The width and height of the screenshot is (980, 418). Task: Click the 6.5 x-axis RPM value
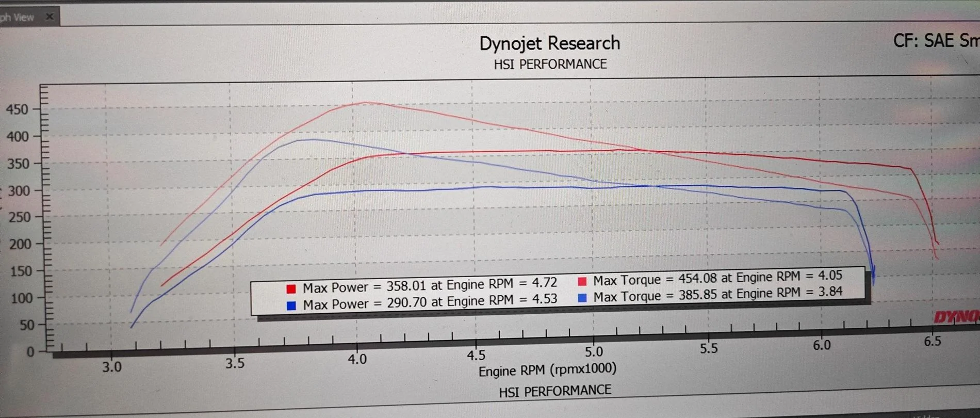(933, 341)
